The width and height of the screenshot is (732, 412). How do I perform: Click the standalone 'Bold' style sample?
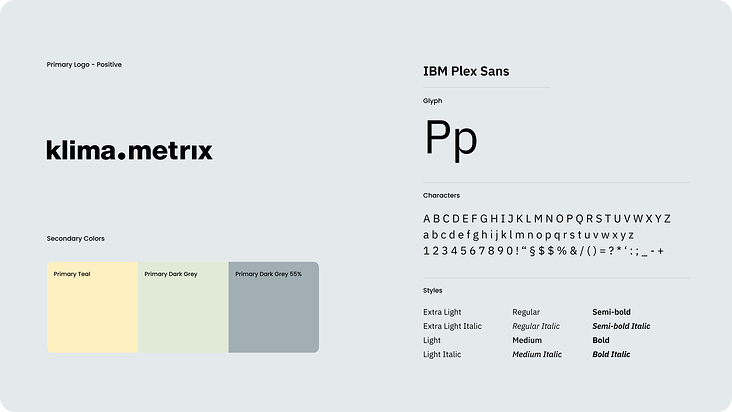[601, 340]
